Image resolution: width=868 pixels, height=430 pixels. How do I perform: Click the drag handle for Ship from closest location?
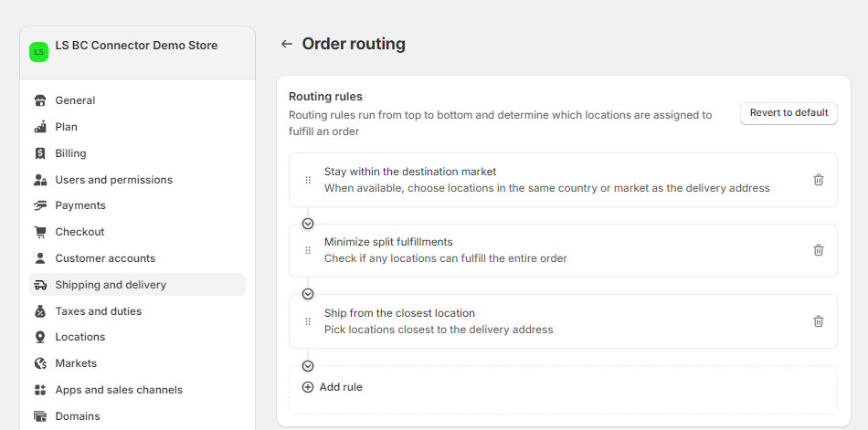tap(308, 321)
